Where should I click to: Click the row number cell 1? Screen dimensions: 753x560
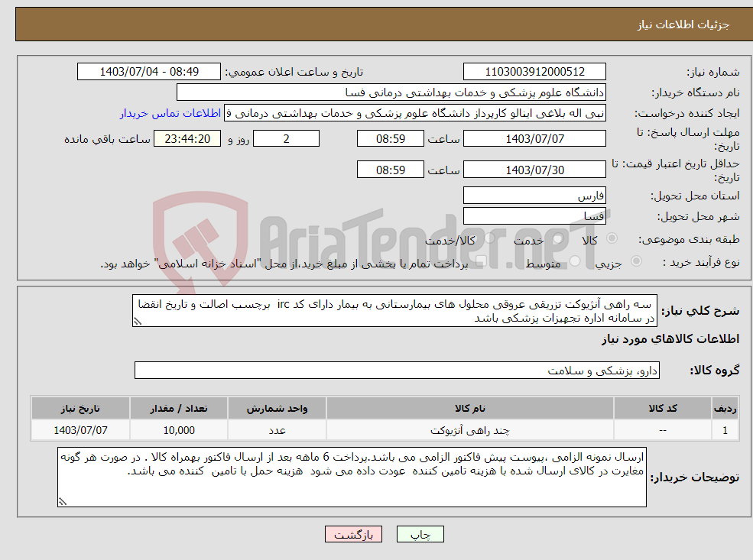click(x=725, y=430)
